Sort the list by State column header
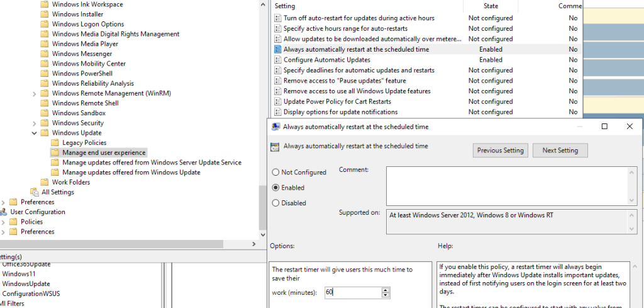The image size is (644, 308). click(x=491, y=6)
